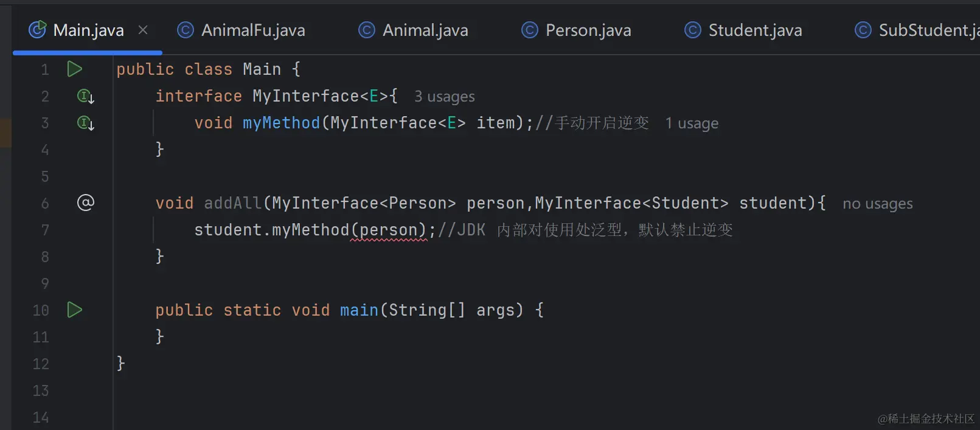Image resolution: width=980 pixels, height=430 pixels.
Task: Click the '1 usage' hint on myMethod
Action: click(692, 123)
